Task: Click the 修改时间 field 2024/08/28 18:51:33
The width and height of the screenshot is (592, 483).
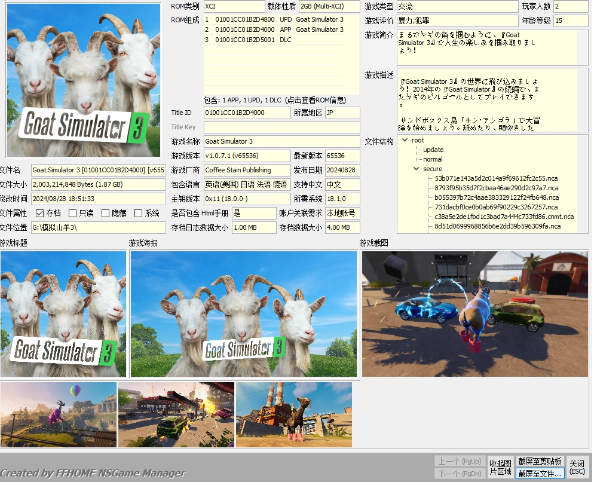Action: pos(98,199)
